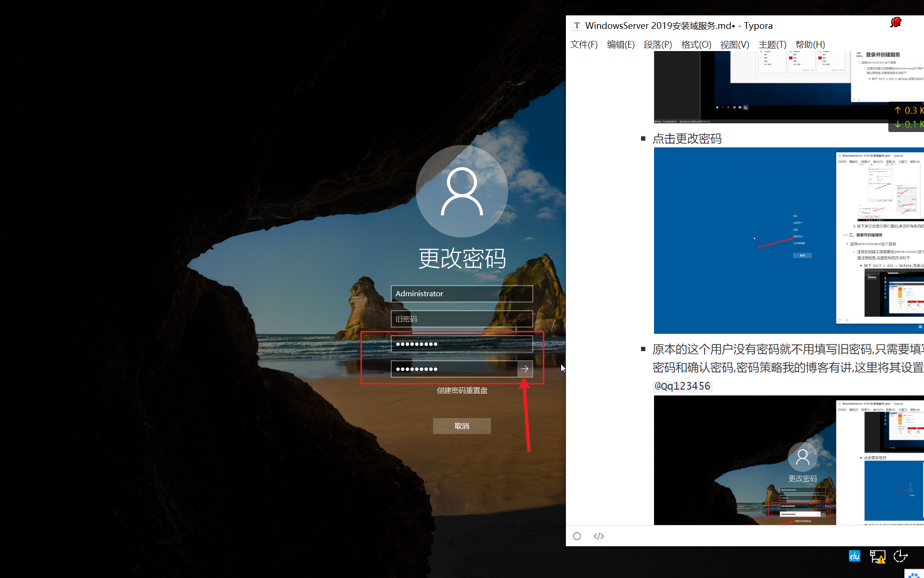Viewport: 924px width, 578px height.
Task: Click the Typora T logo icon
Action: point(577,26)
